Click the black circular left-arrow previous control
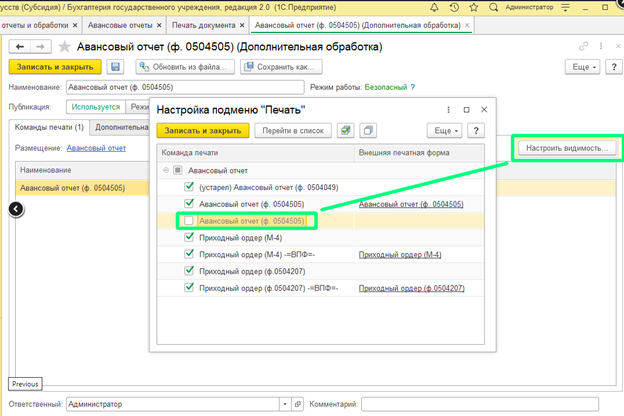The image size is (624, 416). (x=16, y=208)
